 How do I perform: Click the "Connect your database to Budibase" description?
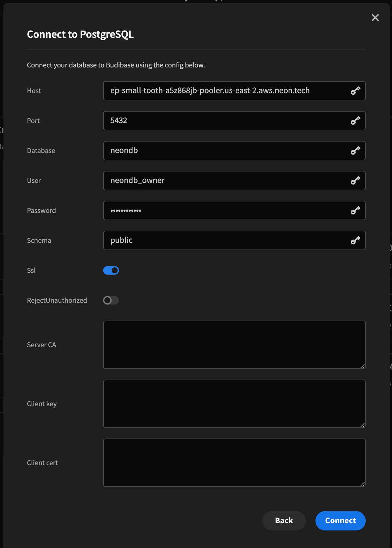[116, 65]
